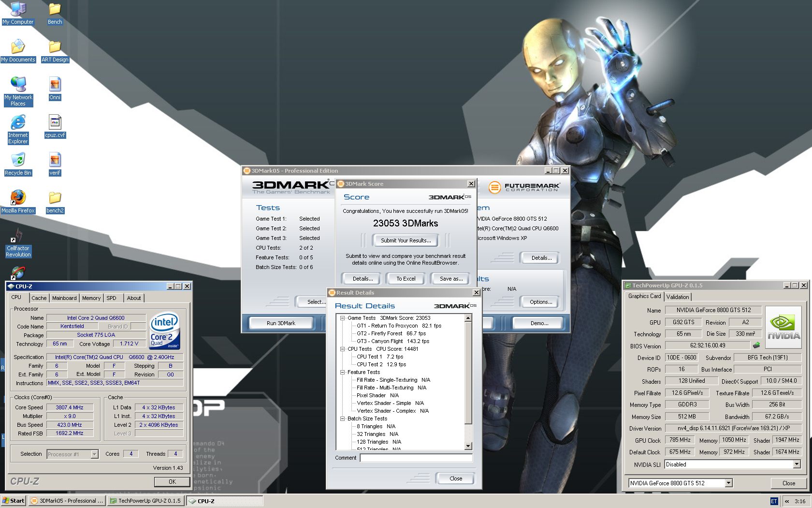812x508 pixels.
Task: Select the Pixel Shader N/A row
Action: click(x=377, y=395)
